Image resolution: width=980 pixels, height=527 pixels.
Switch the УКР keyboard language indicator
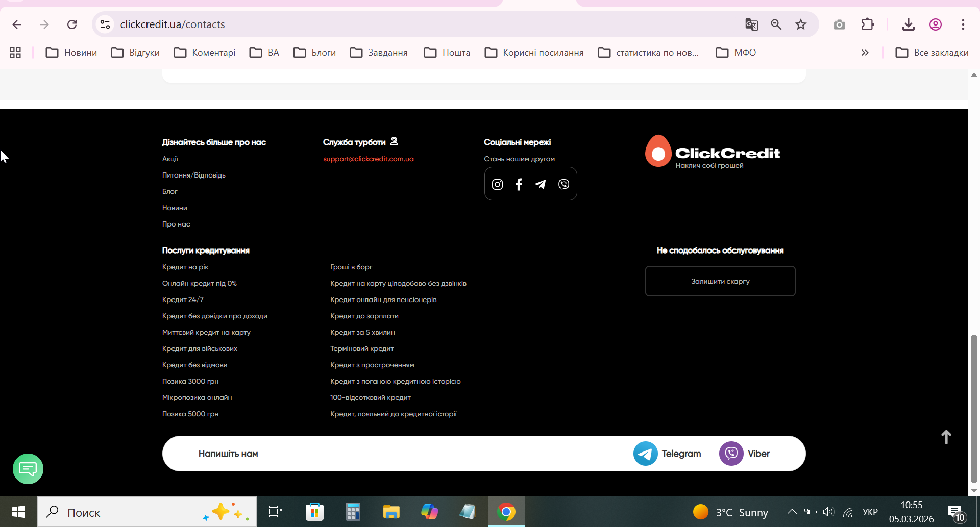pos(870,512)
